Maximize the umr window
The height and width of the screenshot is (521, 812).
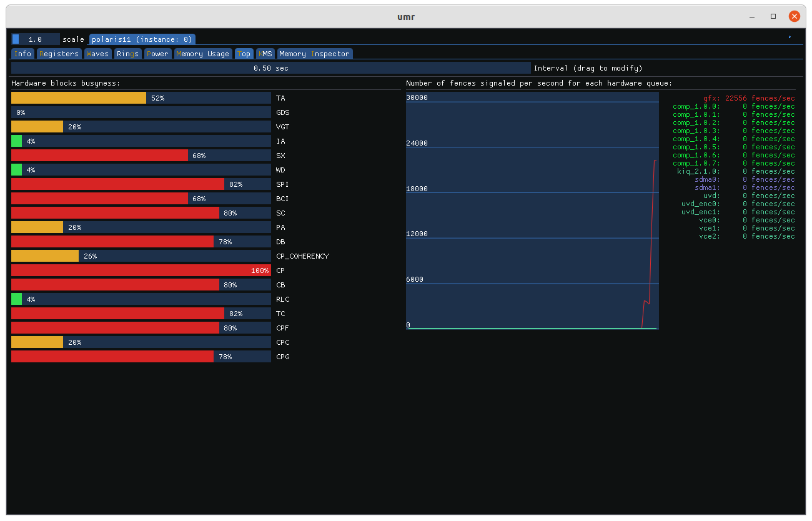(773, 16)
